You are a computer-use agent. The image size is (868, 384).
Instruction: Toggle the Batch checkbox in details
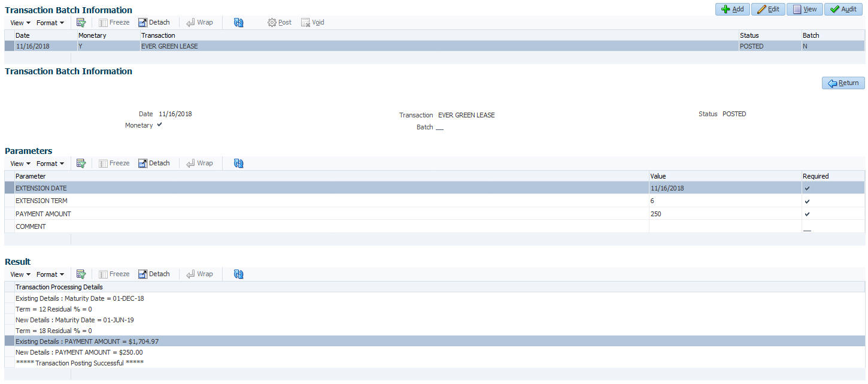tap(439, 128)
